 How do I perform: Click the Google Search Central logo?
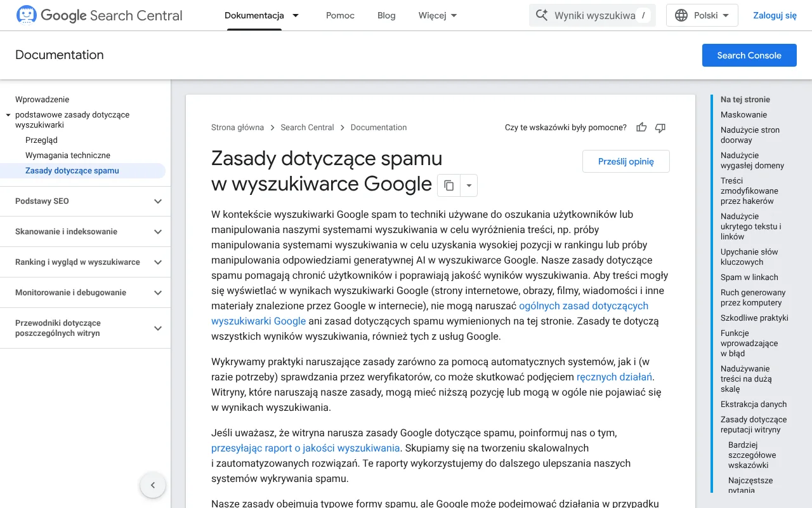(99, 15)
